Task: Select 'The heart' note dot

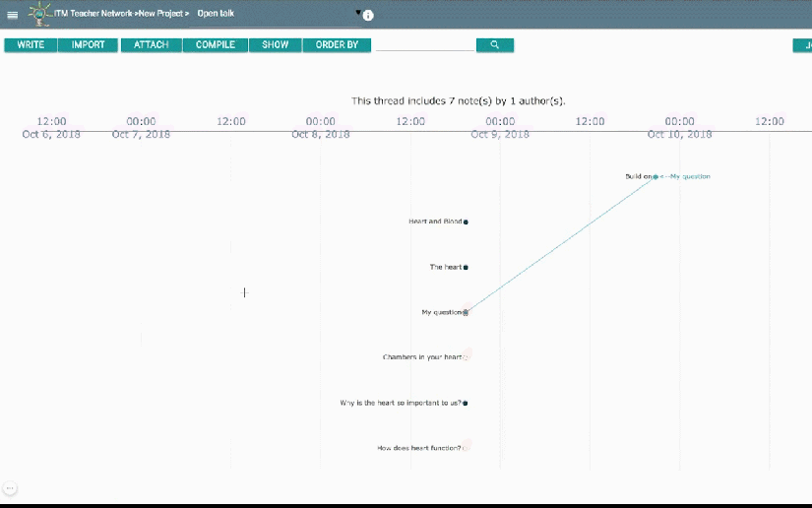Action: point(466,268)
